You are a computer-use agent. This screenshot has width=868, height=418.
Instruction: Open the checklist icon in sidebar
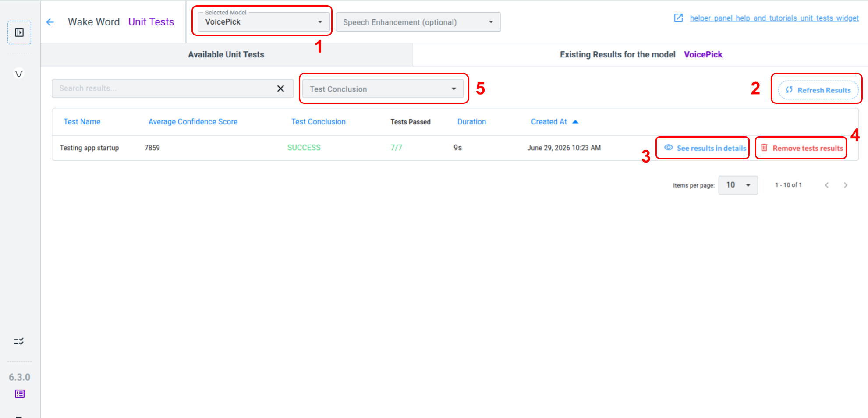click(19, 341)
